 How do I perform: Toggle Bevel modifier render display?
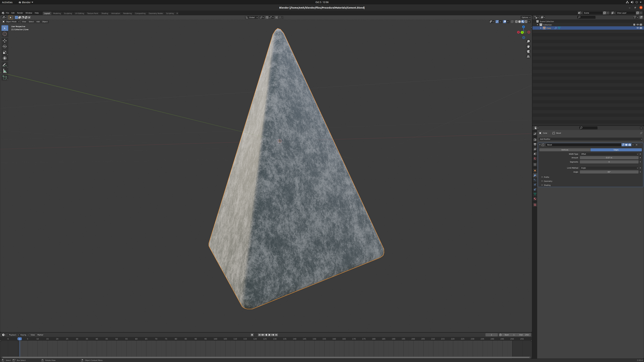pyautogui.click(x=630, y=145)
